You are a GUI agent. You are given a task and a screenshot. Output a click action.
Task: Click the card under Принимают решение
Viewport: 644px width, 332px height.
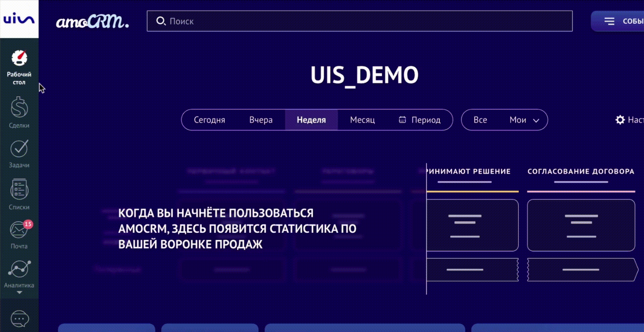pyautogui.click(x=473, y=225)
